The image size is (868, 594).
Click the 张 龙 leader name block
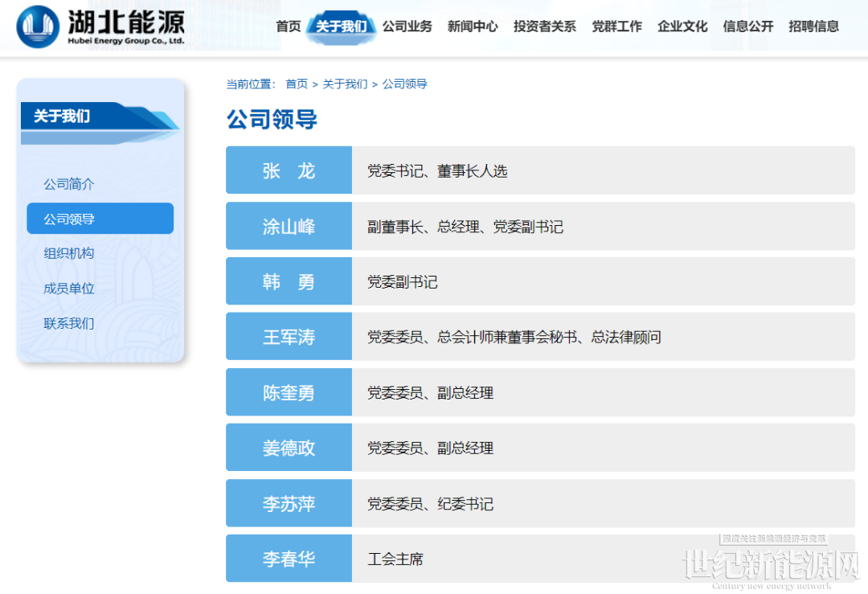point(289,170)
